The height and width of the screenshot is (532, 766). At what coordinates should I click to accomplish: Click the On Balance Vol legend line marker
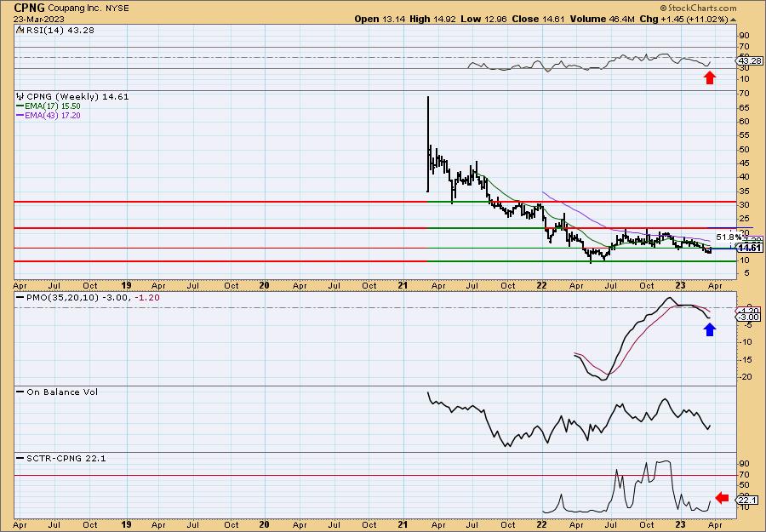coord(20,392)
